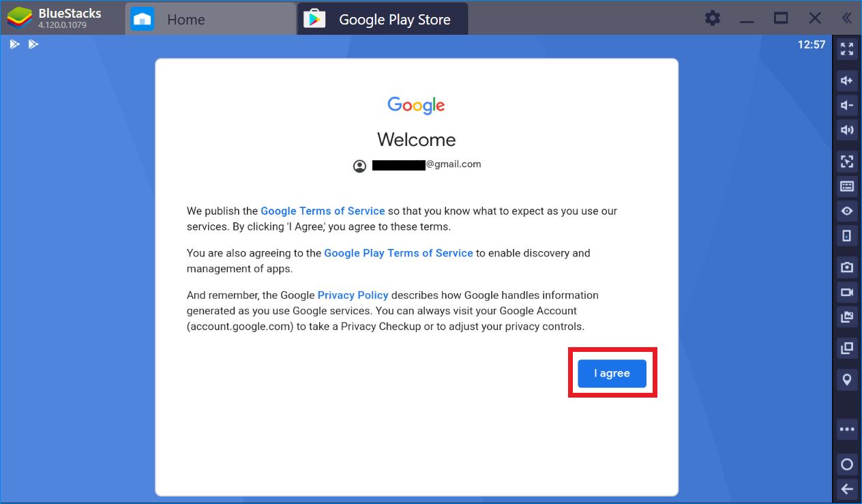This screenshot has width=862, height=504.
Task: Rotate device with phone icon
Action: click(847, 235)
